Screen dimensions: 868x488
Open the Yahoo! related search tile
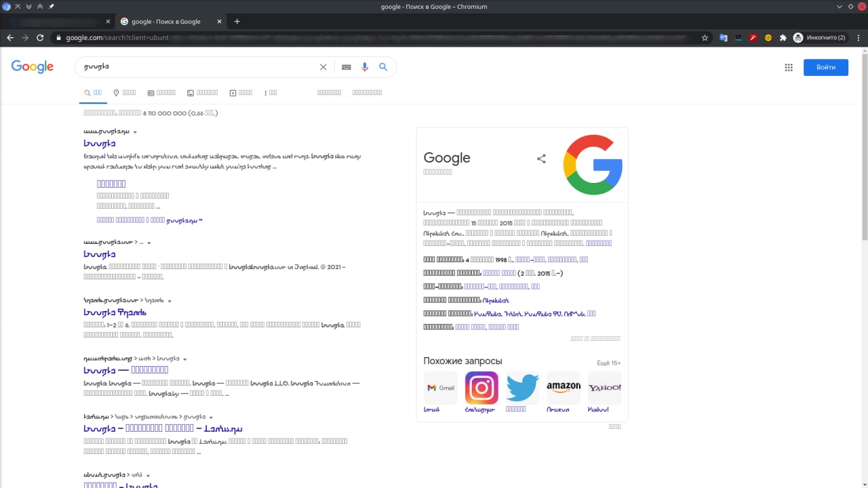(604, 392)
